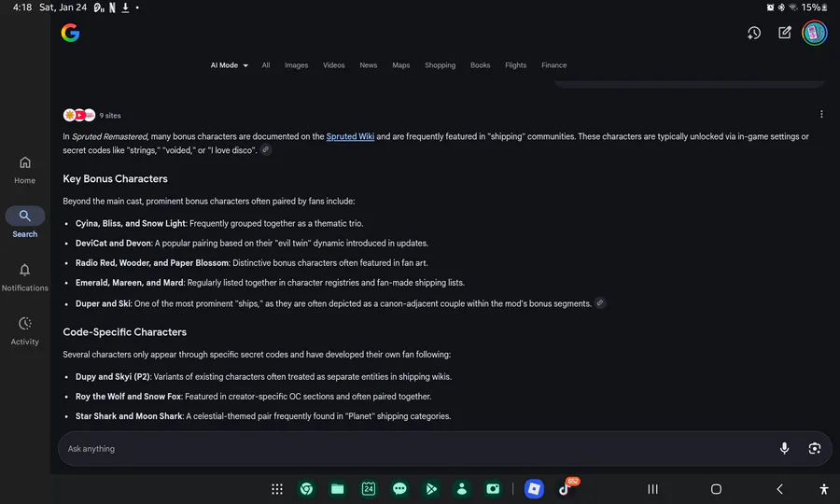Open the Roblox app in taskbar
840x504 pixels.
tap(534, 489)
